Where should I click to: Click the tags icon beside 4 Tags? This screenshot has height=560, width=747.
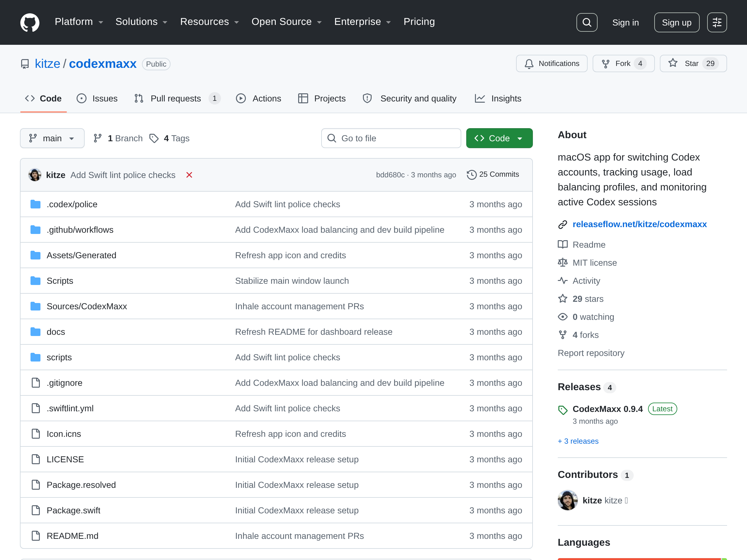(154, 138)
